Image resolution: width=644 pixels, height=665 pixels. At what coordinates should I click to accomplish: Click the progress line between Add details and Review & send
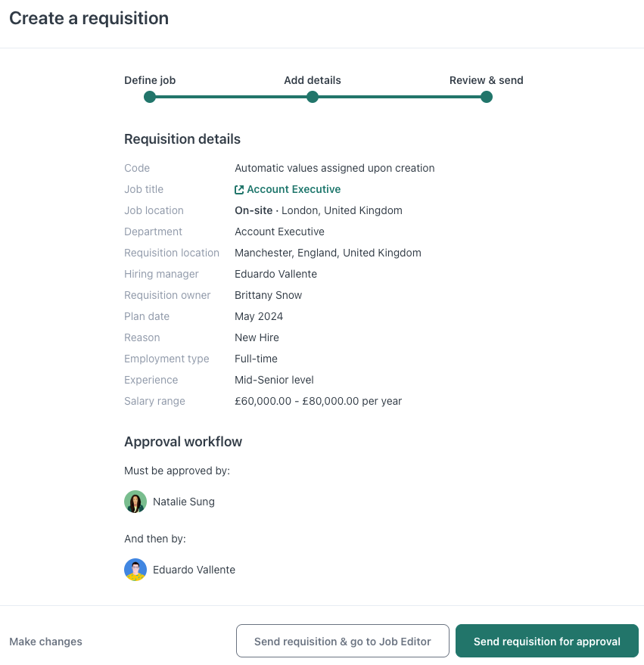pyautogui.click(x=400, y=97)
